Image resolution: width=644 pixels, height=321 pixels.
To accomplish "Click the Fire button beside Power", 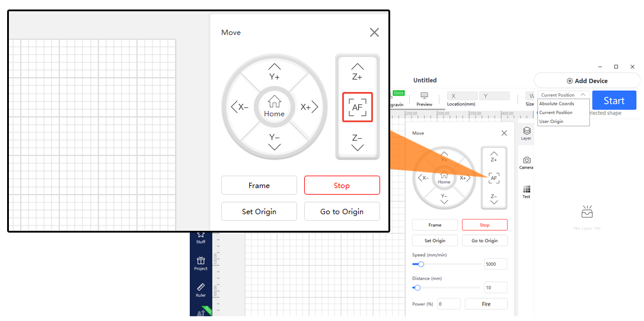I will tap(486, 304).
